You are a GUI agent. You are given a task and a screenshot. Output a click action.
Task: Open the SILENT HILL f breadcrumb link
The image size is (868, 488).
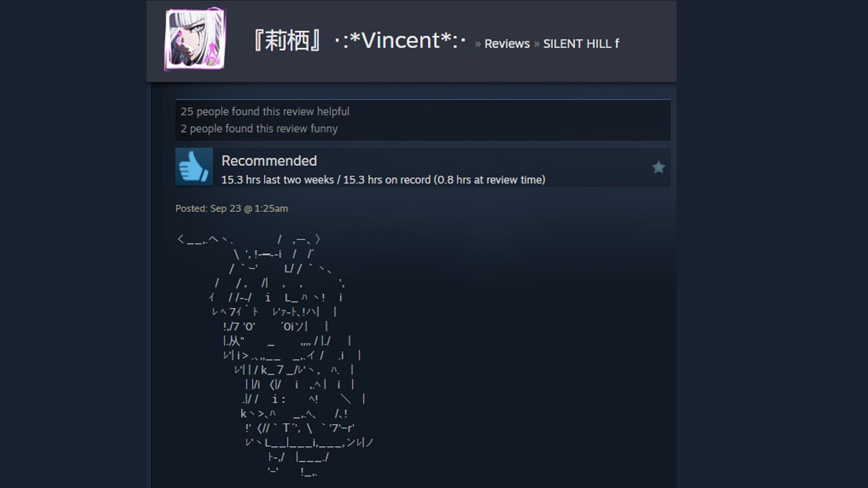581,43
